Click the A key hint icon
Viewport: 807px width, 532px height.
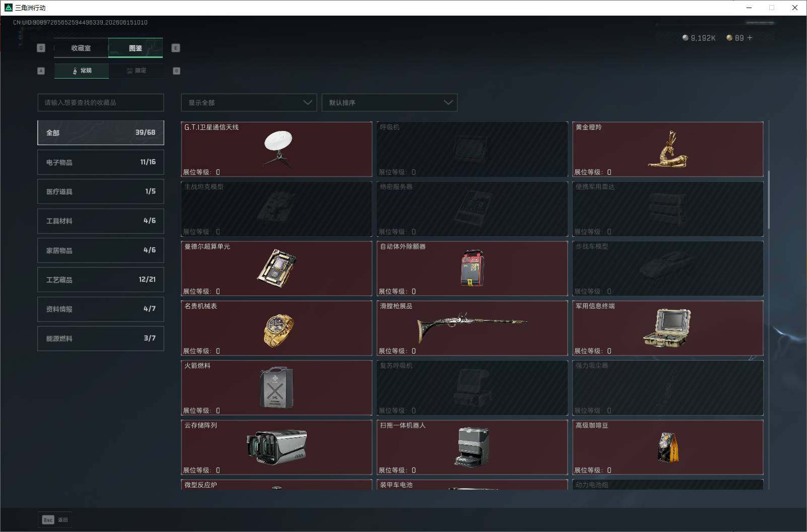(x=41, y=71)
